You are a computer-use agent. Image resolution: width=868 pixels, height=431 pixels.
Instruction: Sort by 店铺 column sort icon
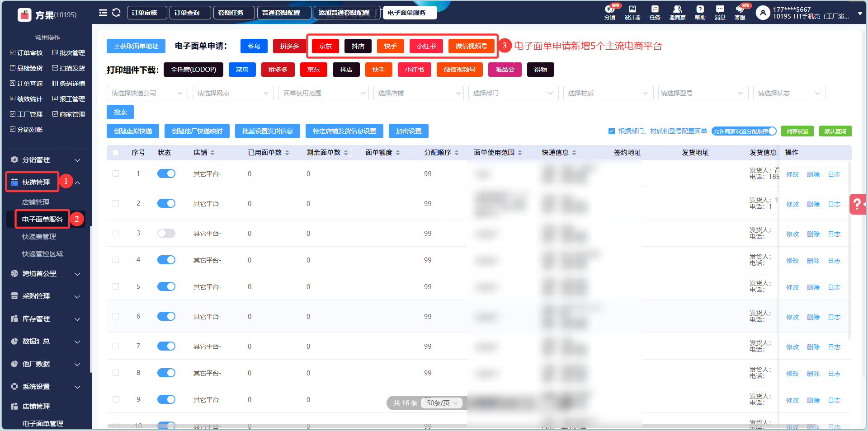pos(212,153)
